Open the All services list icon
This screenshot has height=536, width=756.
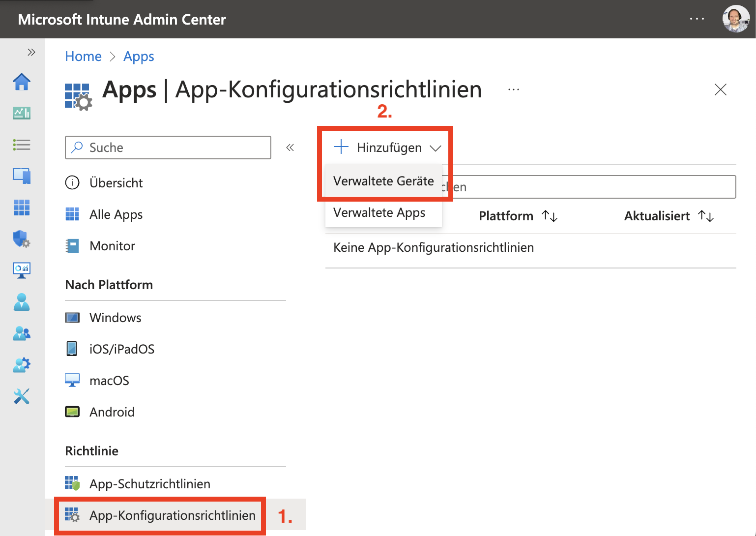(22, 145)
